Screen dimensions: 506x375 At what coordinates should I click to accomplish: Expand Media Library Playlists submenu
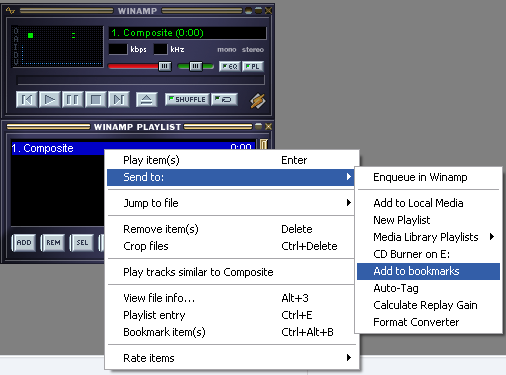tap(428, 237)
